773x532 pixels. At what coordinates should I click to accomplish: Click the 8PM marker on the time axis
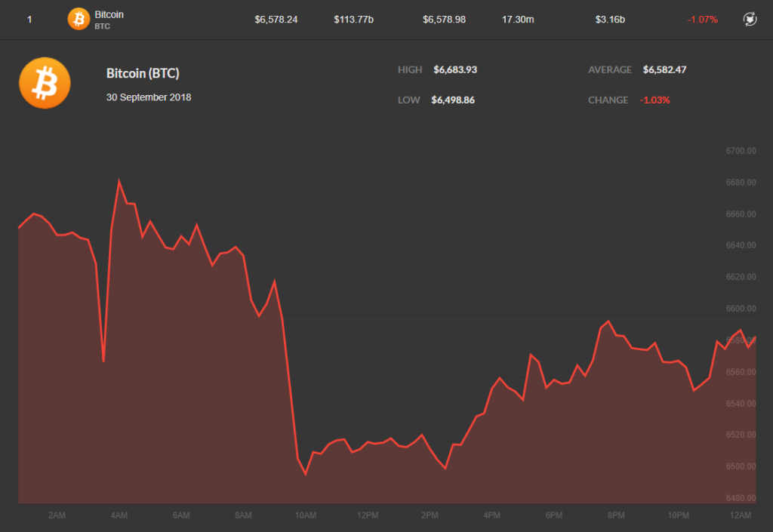pos(616,515)
